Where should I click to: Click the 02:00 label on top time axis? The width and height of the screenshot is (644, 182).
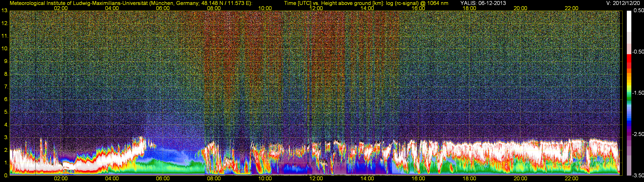coord(61,8)
